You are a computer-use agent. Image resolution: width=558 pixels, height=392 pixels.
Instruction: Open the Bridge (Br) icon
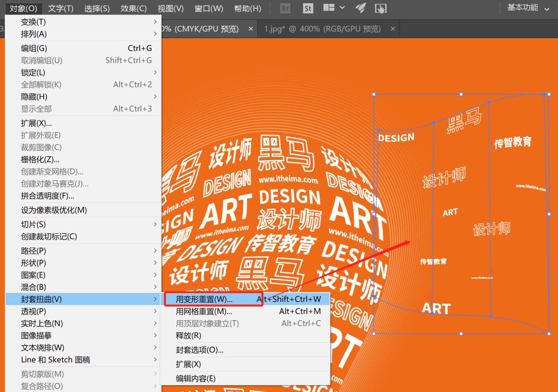[x=285, y=8]
